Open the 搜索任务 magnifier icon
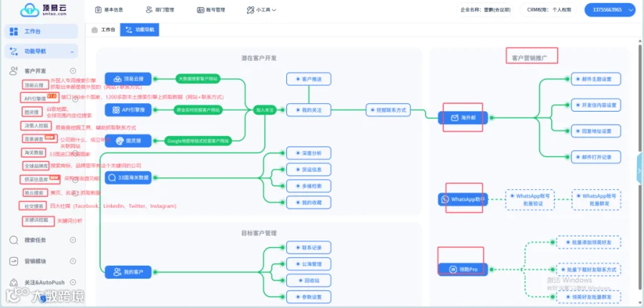The width and height of the screenshot is (644, 308). (14, 240)
